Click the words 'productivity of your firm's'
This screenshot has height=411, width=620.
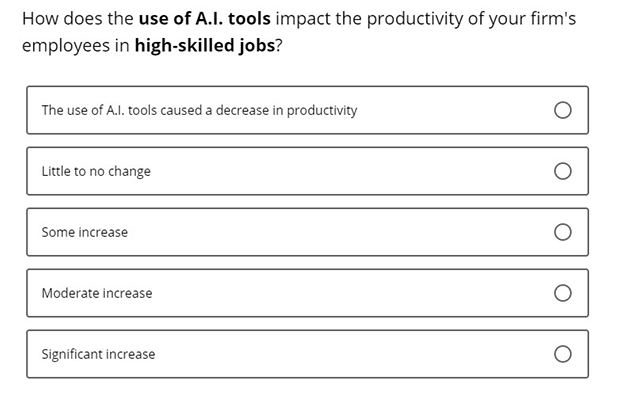click(x=471, y=19)
